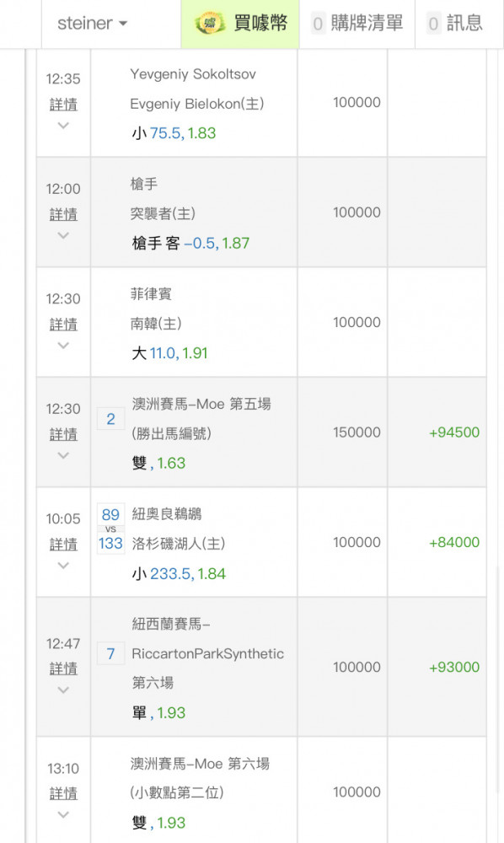Click score badge 133 for 洛杉磯湖人
Screen dimensions: 504x843
[x=110, y=543]
